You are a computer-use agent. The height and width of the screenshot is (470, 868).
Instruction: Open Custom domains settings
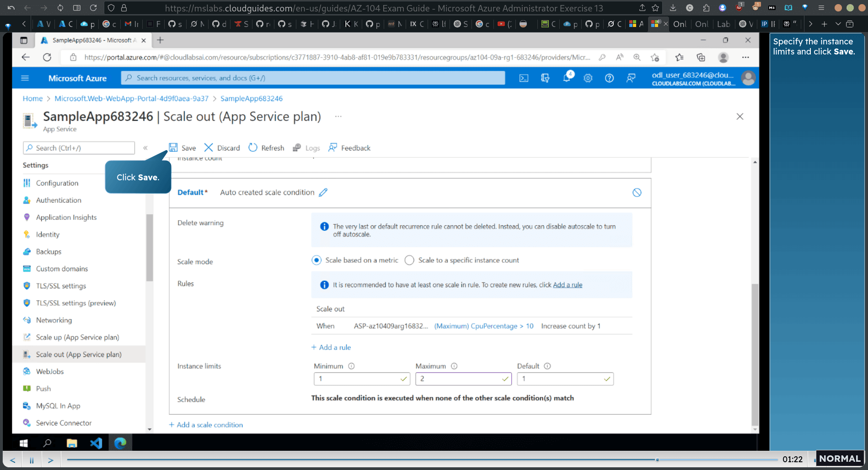click(62, 269)
